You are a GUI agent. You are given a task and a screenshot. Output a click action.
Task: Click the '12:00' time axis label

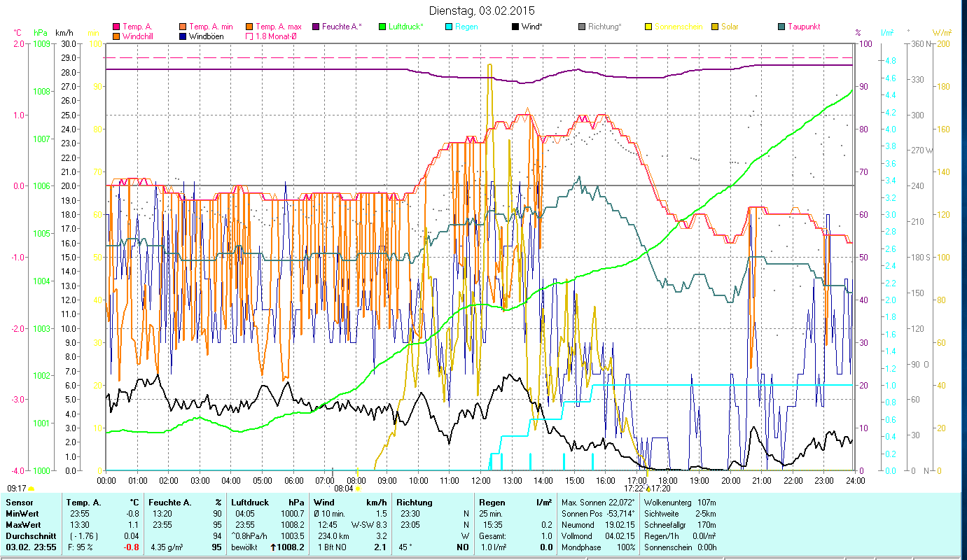481,481
